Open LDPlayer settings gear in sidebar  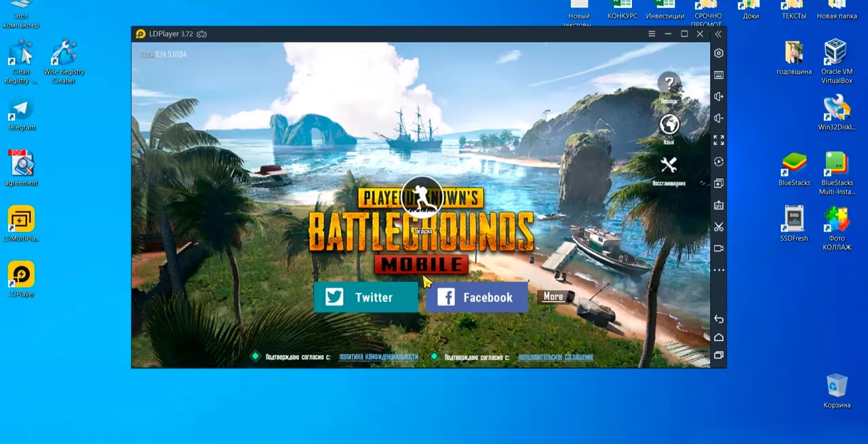[719, 53]
